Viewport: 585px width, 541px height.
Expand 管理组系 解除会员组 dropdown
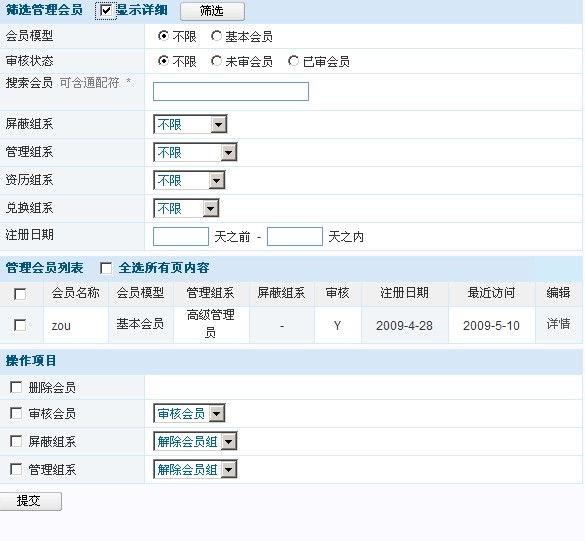coord(195,469)
